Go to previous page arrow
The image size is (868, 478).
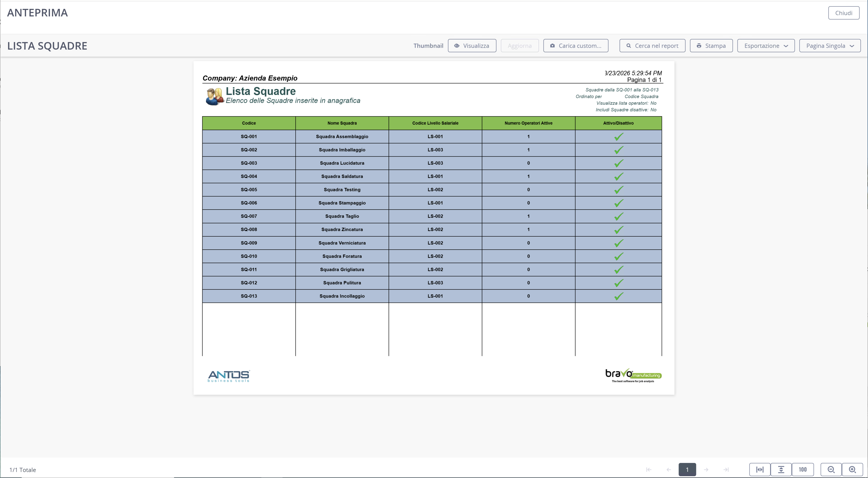669,470
